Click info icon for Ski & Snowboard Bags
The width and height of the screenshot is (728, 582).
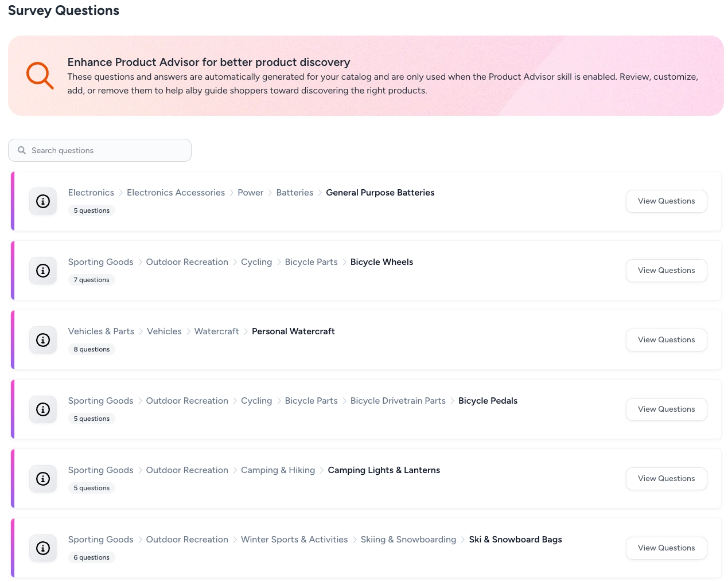pyautogui.click(x=43, y=548)
